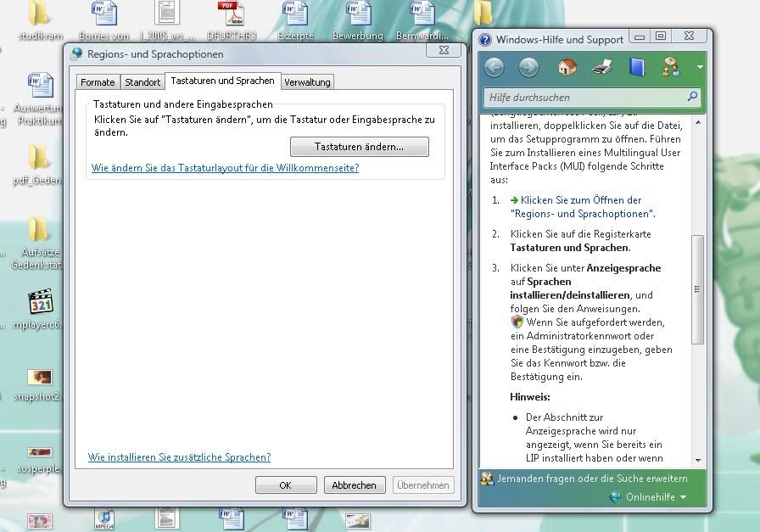Close the Windows-Hilfe und Support window
The height and width of the screenshot is (532, 760).
click(690, 36)
